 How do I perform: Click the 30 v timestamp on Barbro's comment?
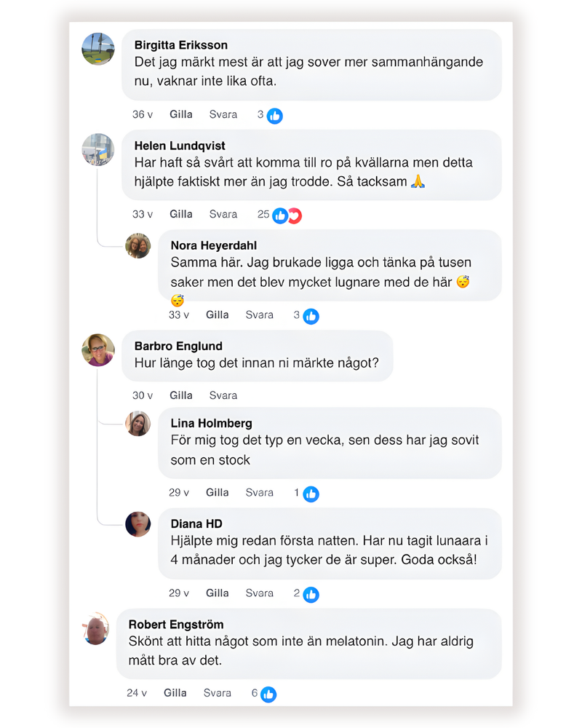click(x=143, y=395)
